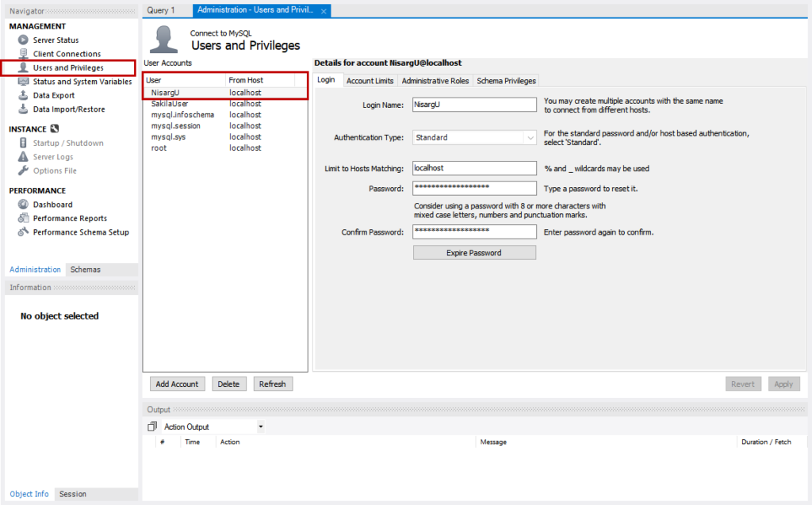Select the Administration tab in Navigator

point(35,270)
